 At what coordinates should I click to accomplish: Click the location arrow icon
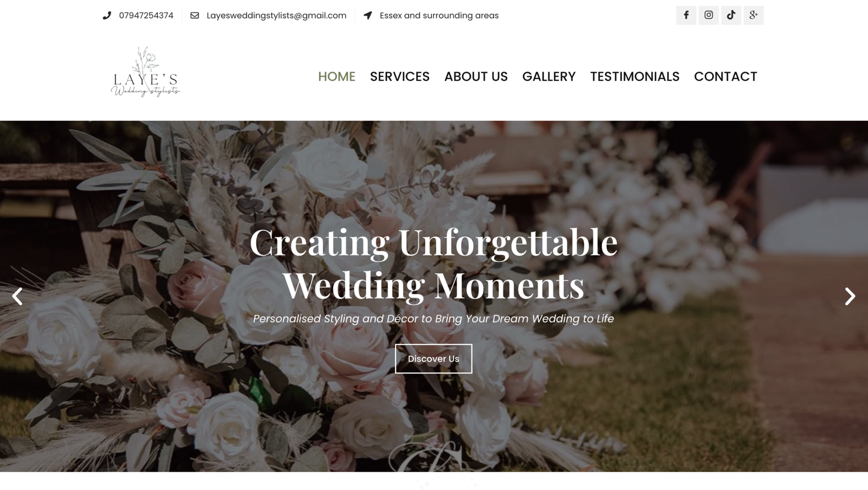click(x=368, y=16)
